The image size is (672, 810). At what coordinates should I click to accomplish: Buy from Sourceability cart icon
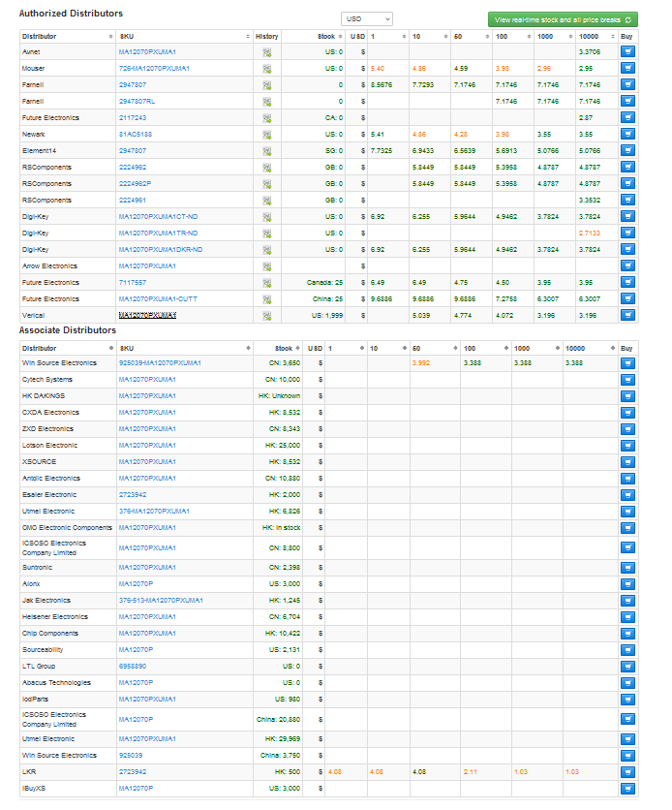tap(627, 650)
